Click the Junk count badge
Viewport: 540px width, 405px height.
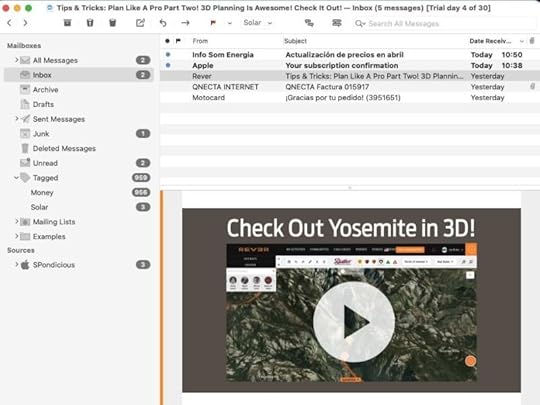coord(143,134)
